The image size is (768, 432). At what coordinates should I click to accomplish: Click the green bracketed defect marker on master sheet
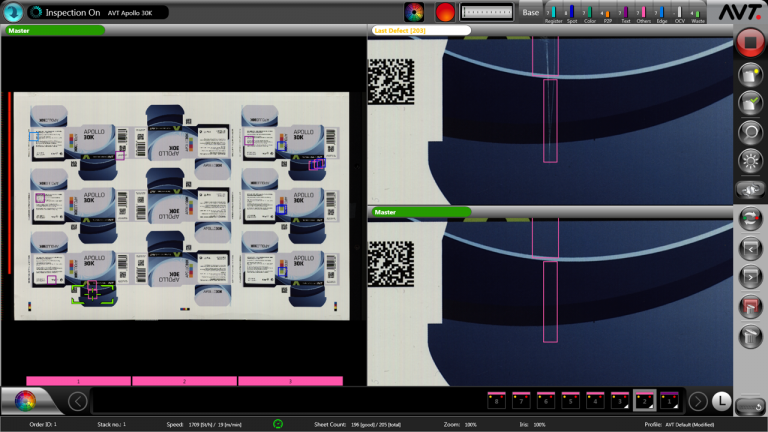click(x=93, y=294)
